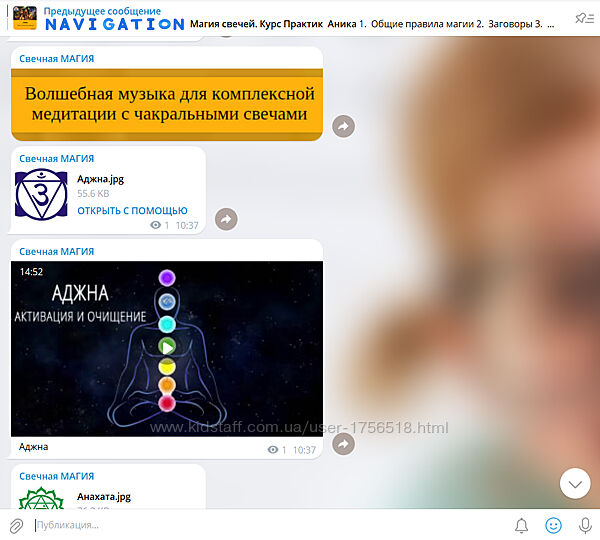
Task: Forward the Аджна.jpg file message
Action: [226, 218]
